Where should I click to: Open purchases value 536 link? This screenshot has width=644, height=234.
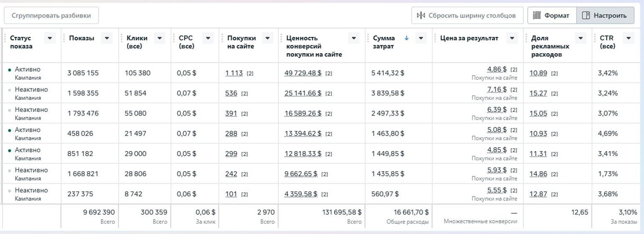point(231,93)
